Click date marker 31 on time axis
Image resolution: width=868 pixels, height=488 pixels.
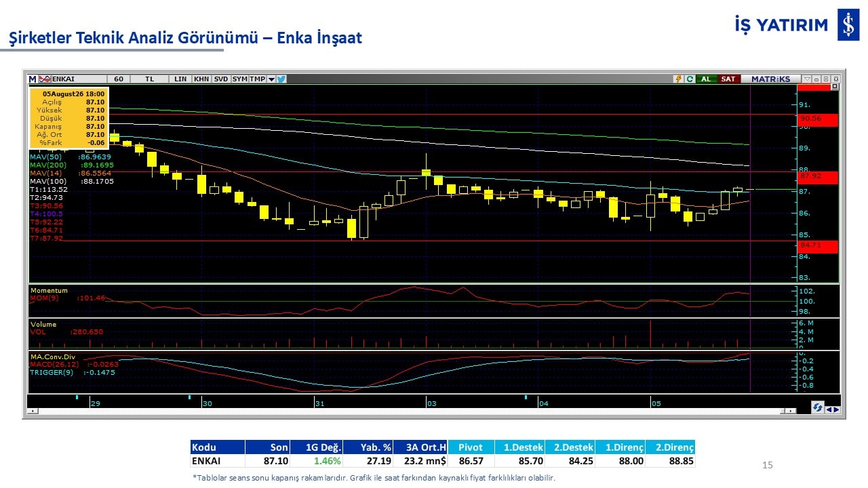click(320, 403)
